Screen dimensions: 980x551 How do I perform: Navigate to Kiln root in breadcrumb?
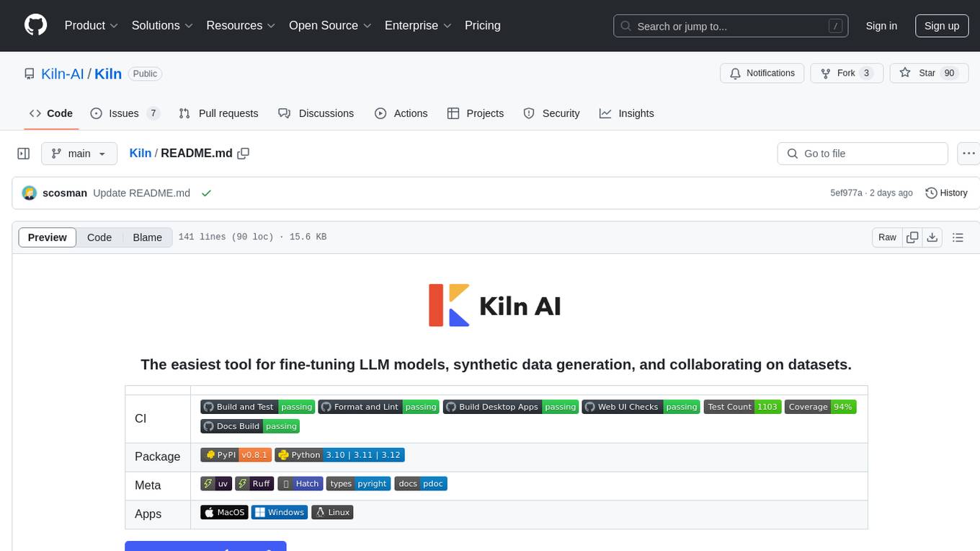click(140, 153)
